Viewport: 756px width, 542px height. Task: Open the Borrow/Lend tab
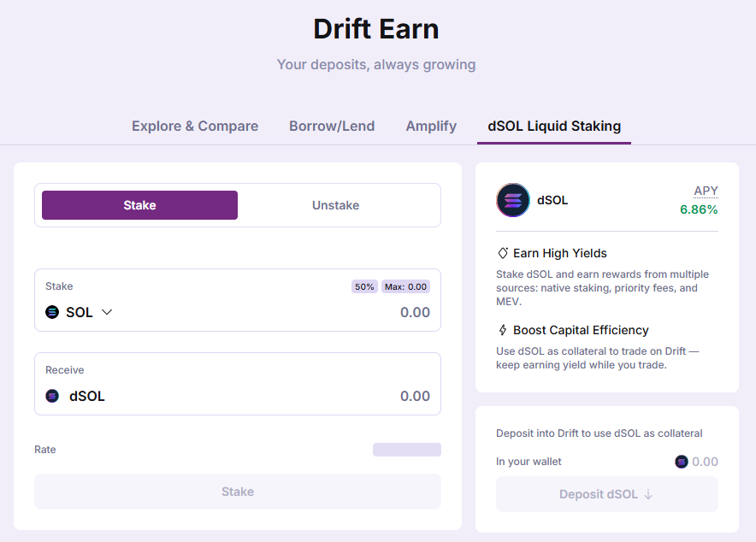(x=332, y=126)
